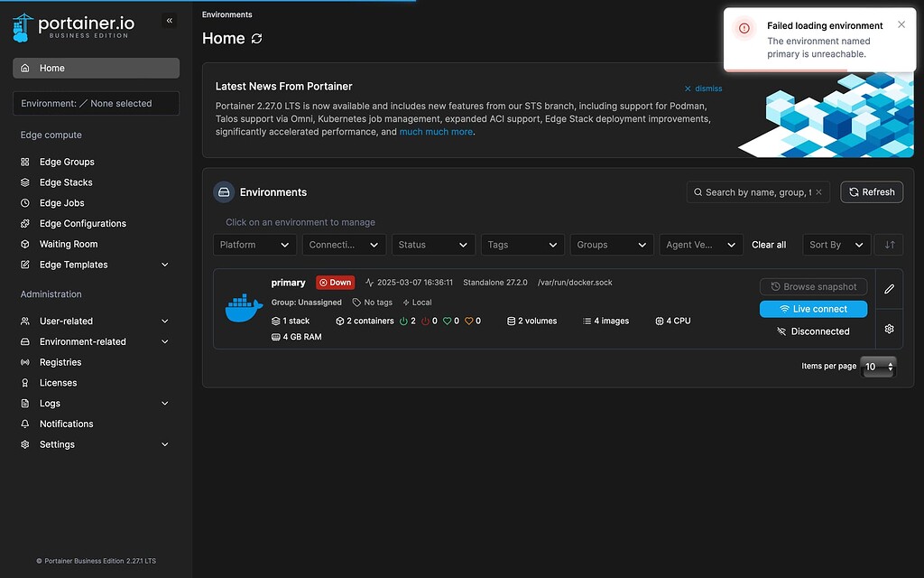The height and width of the screenshot is (578, 924).
Task: Open the Status filter dropdown
Action: click(432, 245)
